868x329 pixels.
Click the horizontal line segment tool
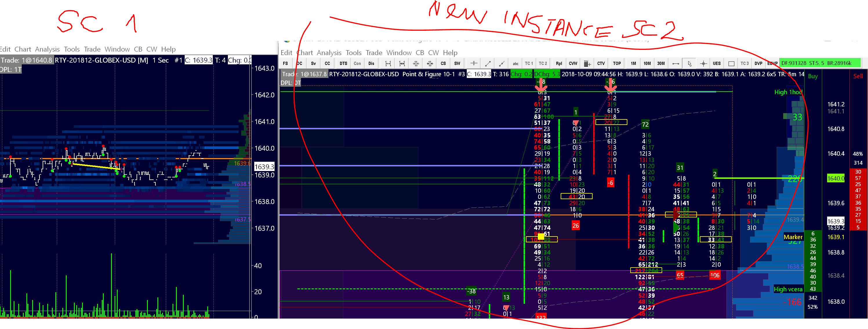[x=675, y=63]
